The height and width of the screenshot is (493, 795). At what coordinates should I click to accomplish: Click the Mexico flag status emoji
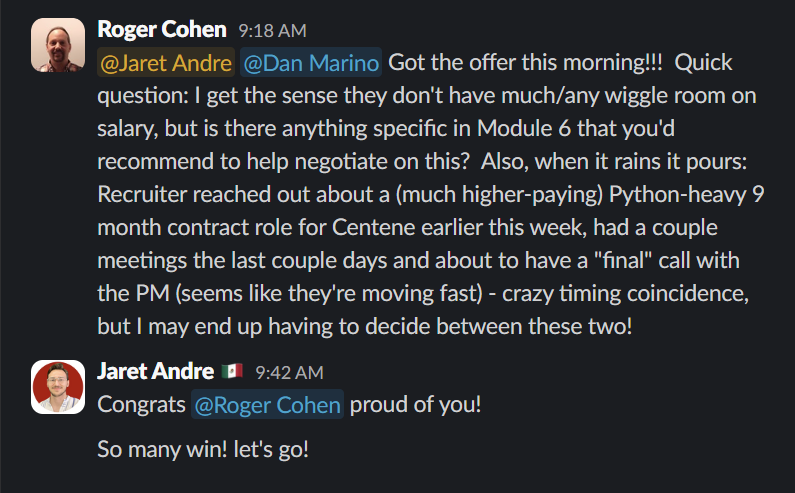pyautogui.click(x=233, y=372)
